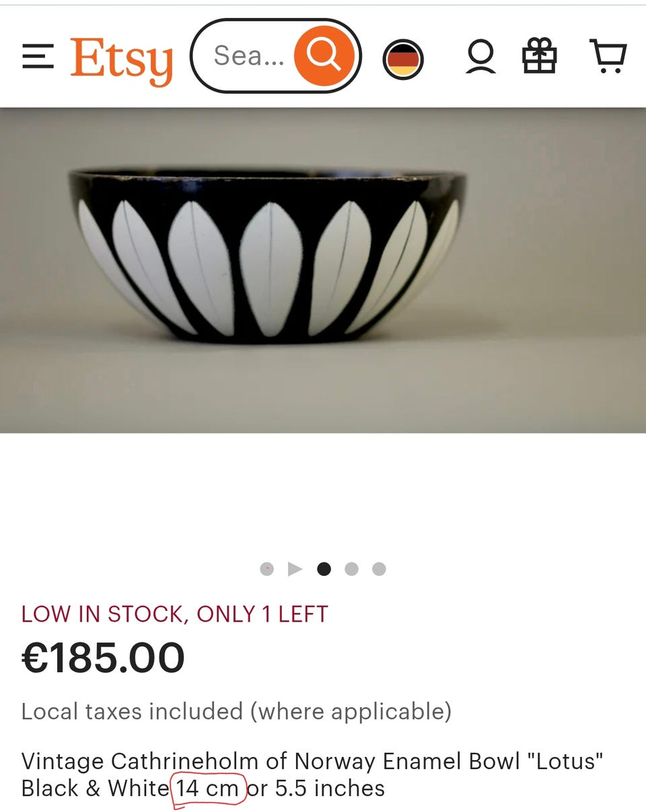Open the Lotus bowl product photo

[323, 270]
